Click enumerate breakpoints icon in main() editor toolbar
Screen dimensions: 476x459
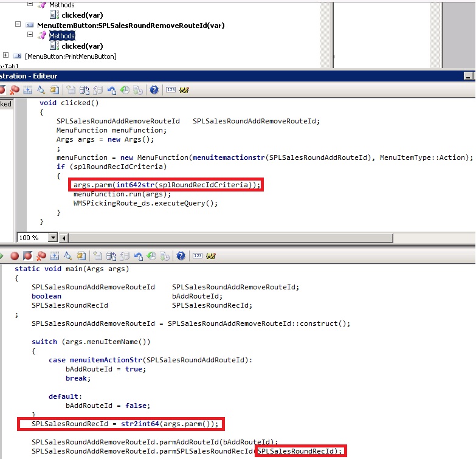coord(54,256)
